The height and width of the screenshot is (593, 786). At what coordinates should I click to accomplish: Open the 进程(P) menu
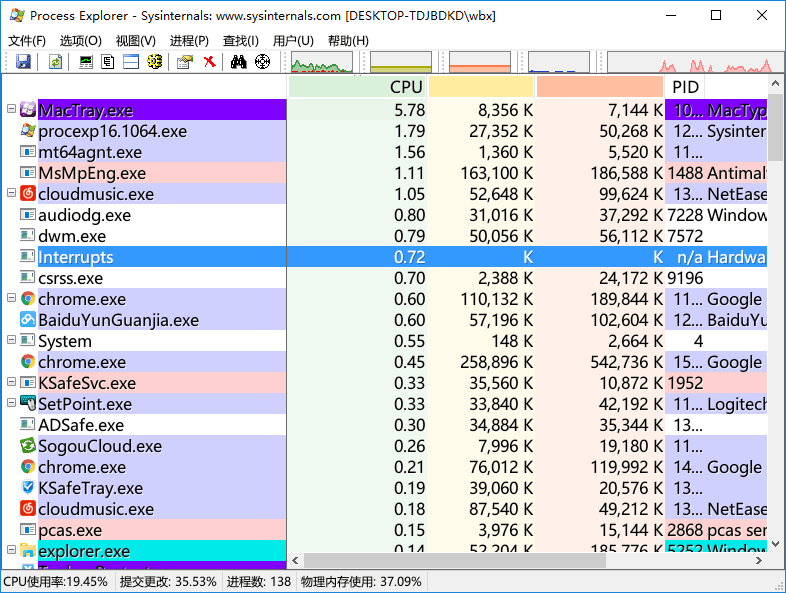pyautogui.click(x=189, y=41)
